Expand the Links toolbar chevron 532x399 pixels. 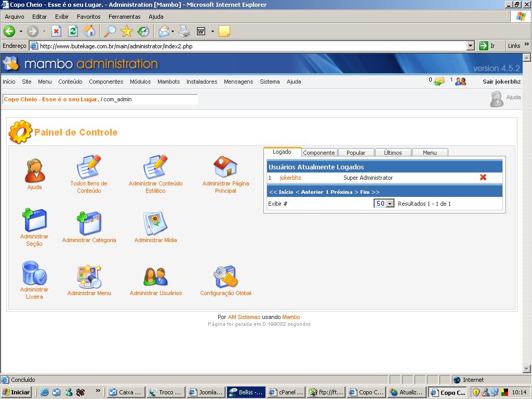pyautogui.click(x=527, y=45)
